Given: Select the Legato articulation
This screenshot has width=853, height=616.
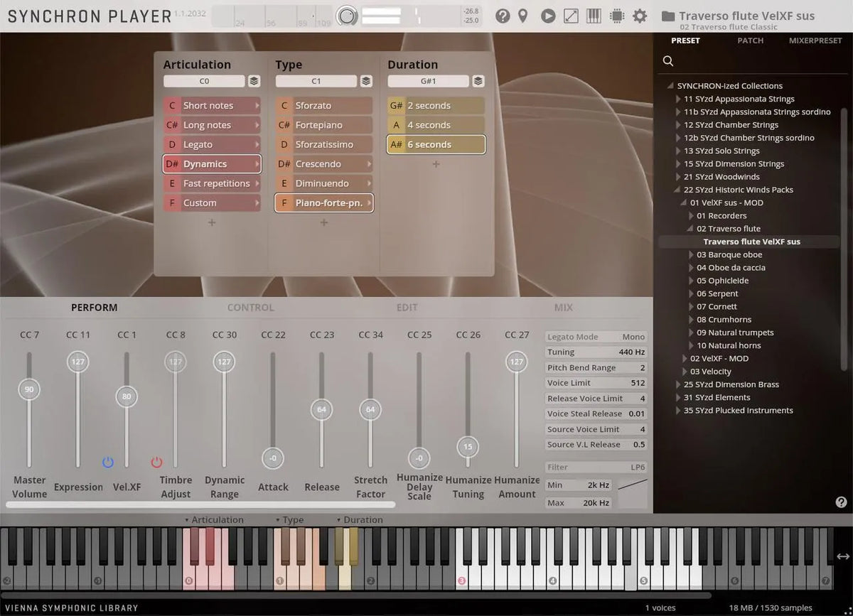Looking at the screenshot, I should [x=212, y=145].
